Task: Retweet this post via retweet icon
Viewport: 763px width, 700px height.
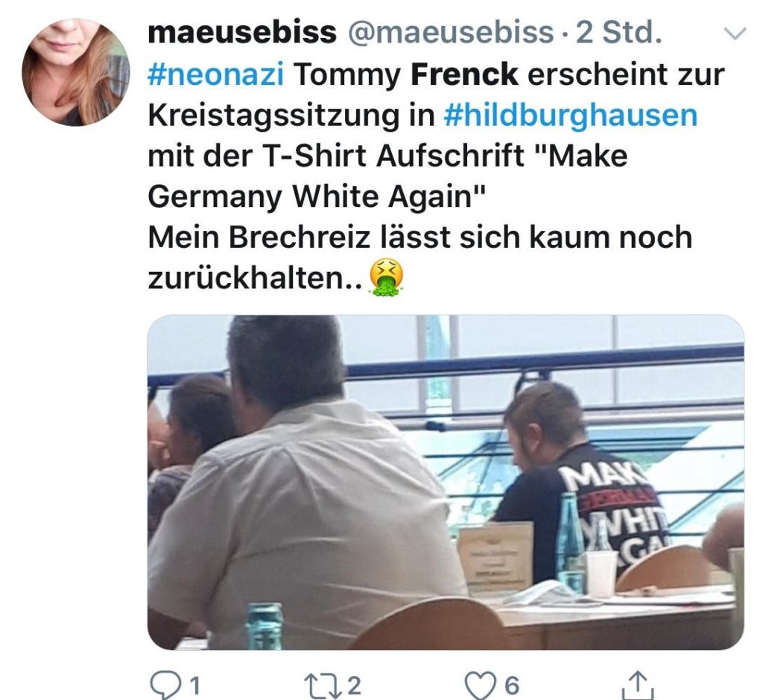Action: (320, 685)
